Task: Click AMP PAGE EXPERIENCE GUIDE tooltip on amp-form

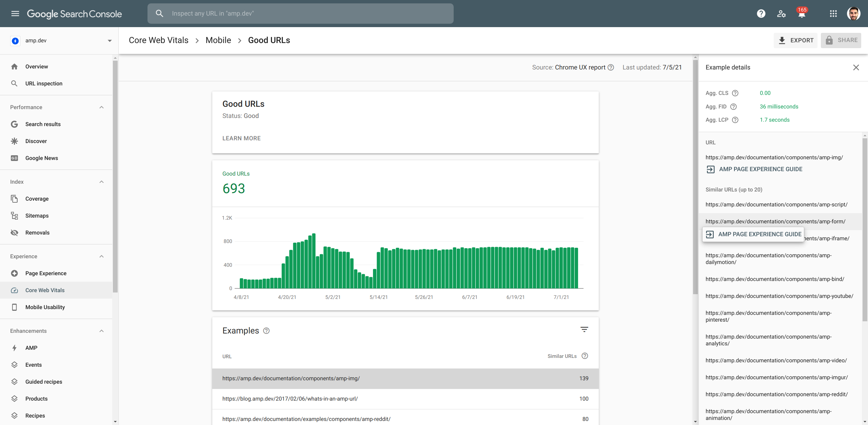Action: 753,234
